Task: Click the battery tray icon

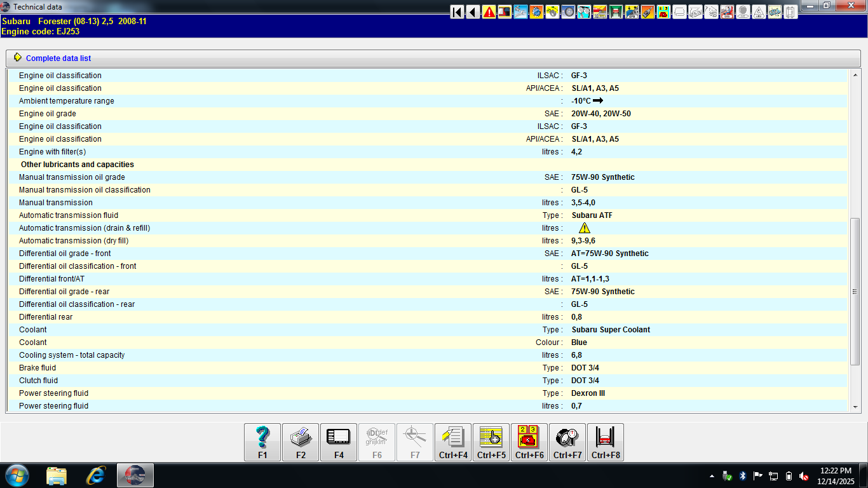Action: (789, 476)
